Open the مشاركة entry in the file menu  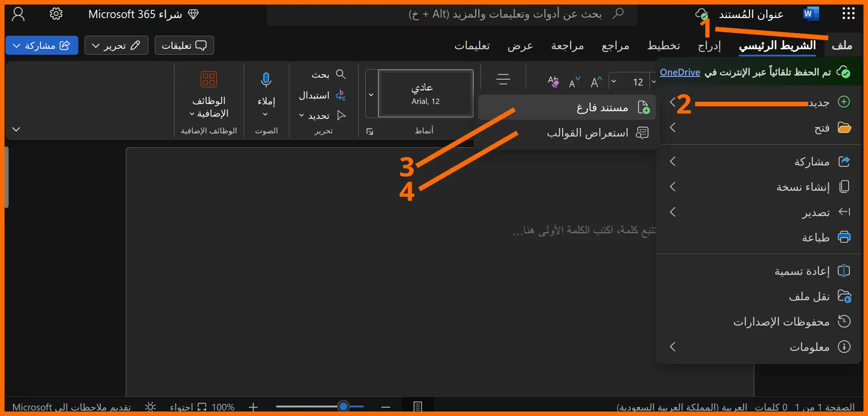coord(759,161)
